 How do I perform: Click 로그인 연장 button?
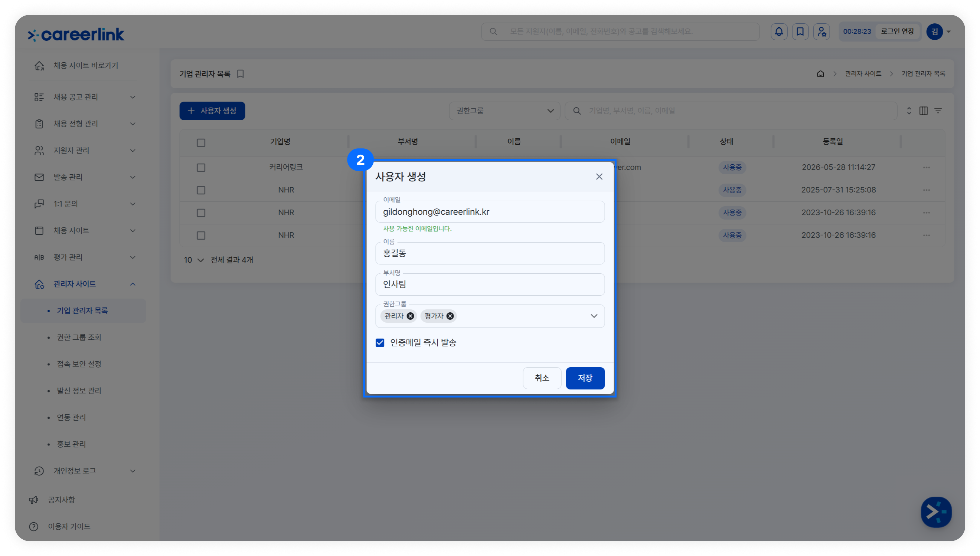tap(897, 31)
